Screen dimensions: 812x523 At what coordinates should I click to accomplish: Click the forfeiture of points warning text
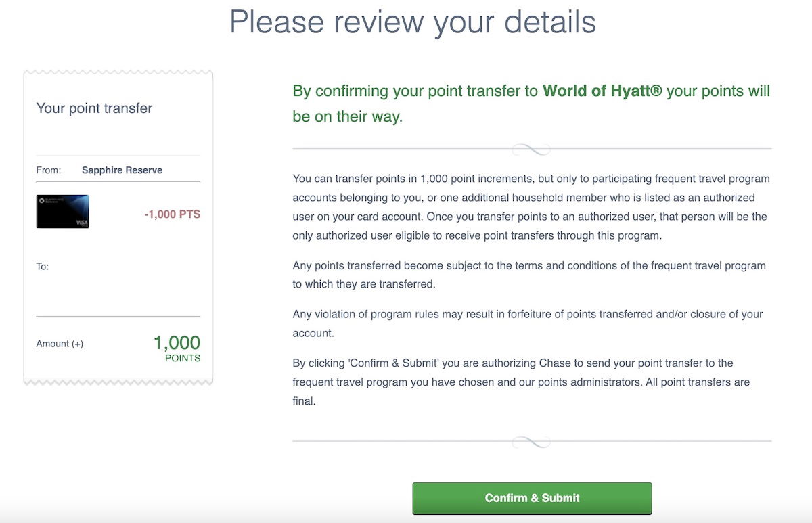(x=528, y=323)
